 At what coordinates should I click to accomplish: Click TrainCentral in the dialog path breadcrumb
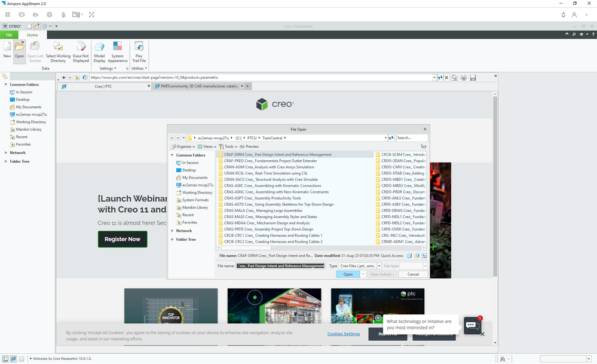pyautogui.click(x=273, y=138)
